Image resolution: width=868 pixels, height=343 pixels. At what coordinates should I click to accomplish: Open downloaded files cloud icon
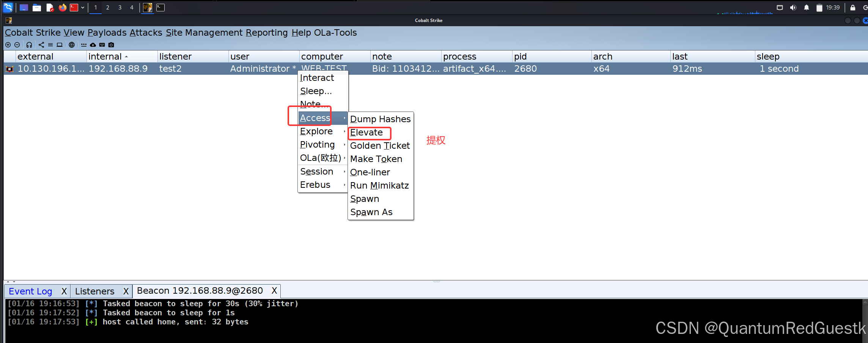93,45
